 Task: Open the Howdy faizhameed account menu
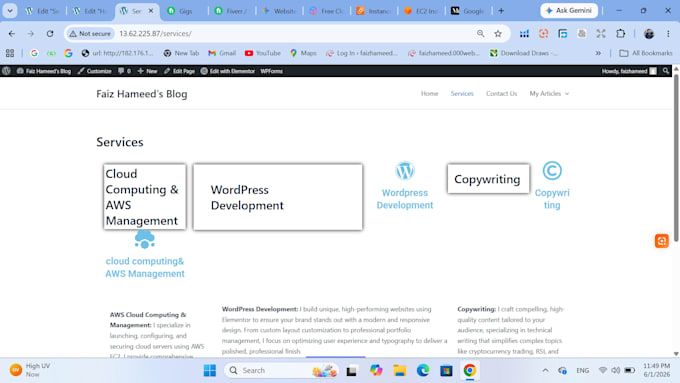(x=629, y=71)
